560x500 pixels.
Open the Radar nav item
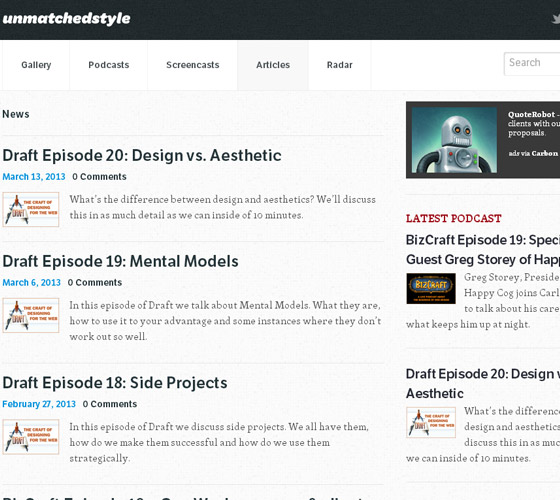click(340, 65)
